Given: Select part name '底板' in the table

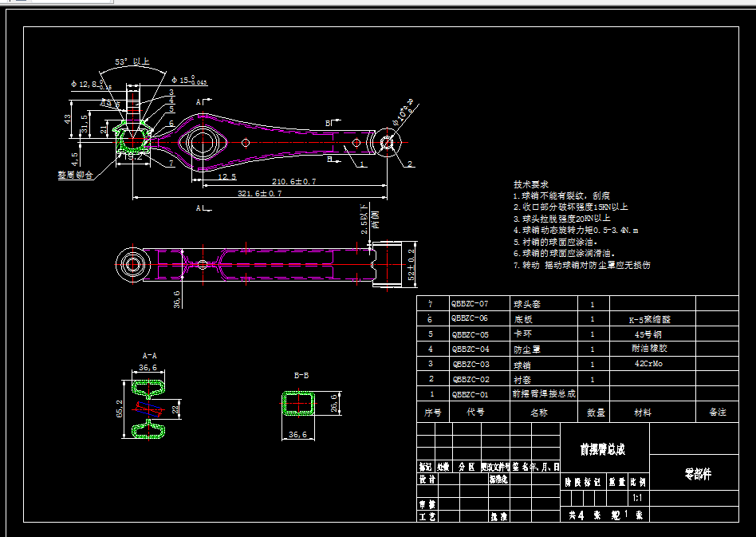Looking at the screenshot, I should 522,319.
